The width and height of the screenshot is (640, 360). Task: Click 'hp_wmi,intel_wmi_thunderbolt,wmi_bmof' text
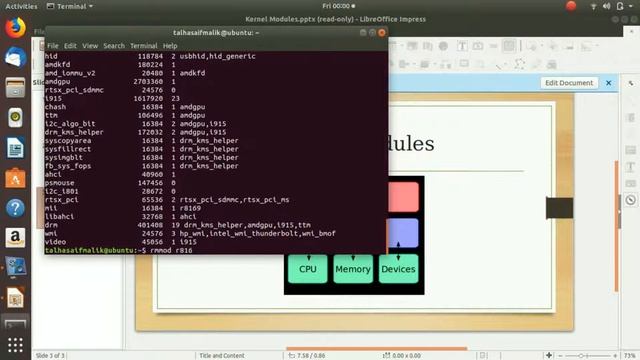click(x=258, y=233)
